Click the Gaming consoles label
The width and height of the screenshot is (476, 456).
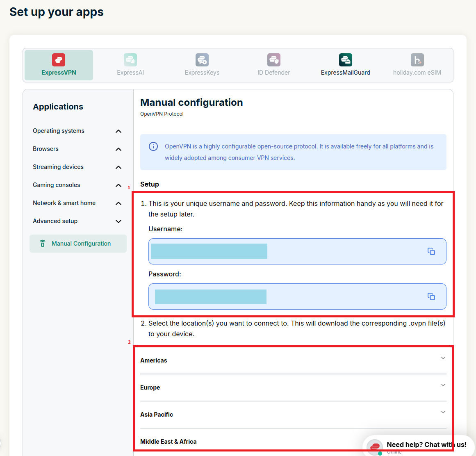click(57, 185)
